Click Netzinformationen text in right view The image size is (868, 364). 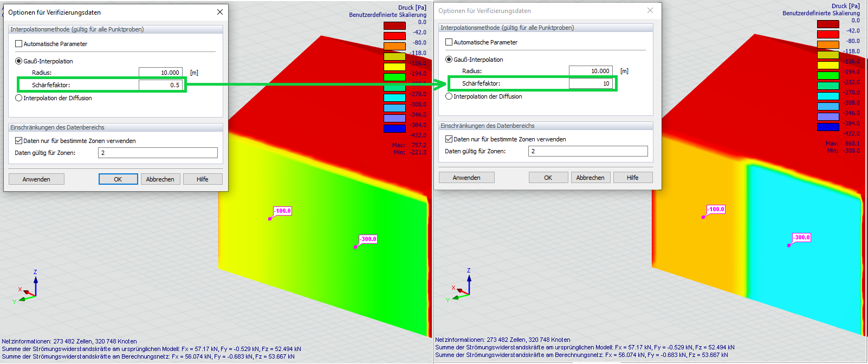(x=503, y=340)
